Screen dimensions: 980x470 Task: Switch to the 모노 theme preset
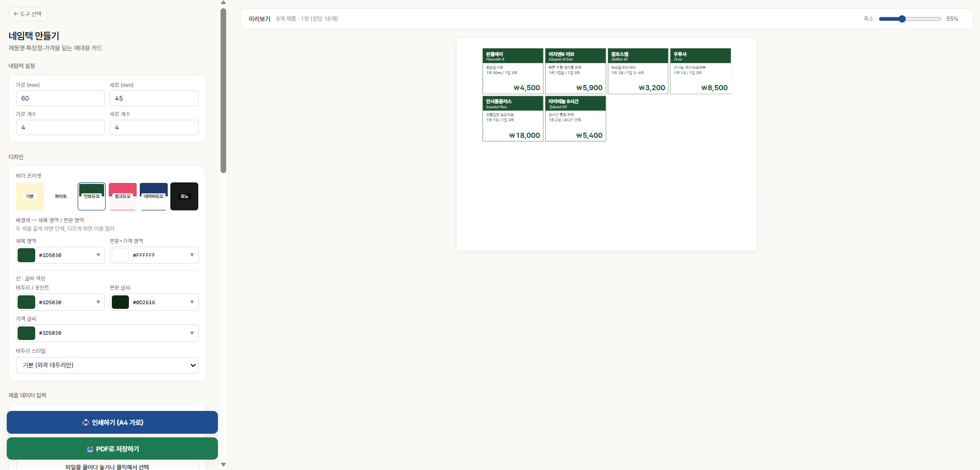184,196
